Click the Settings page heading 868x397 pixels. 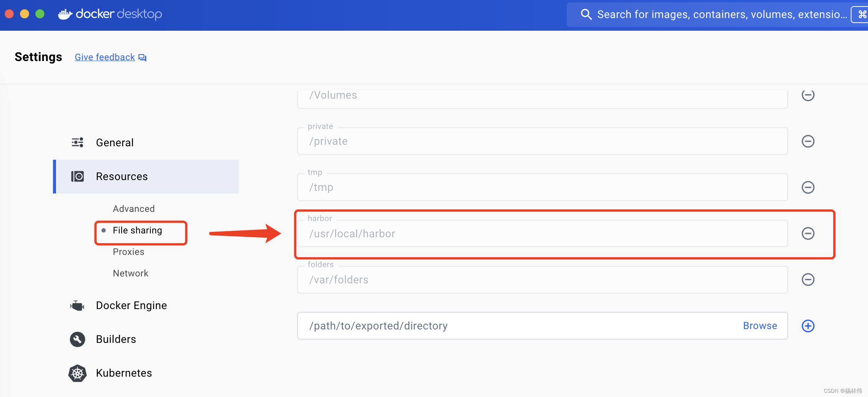coord(38,57)
